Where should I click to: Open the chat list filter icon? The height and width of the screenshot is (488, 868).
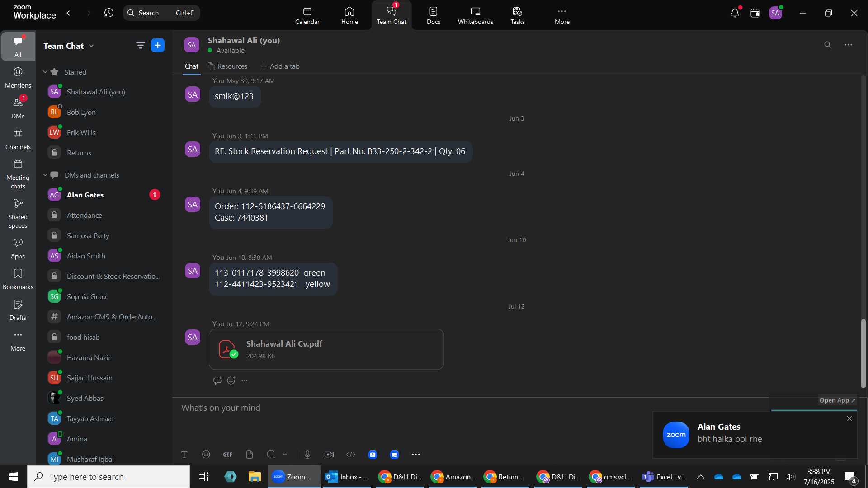click(141, 45)
